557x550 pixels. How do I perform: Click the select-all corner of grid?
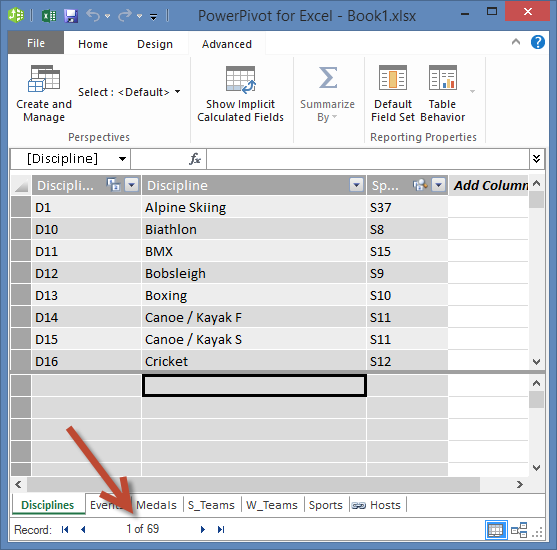[21, 185]
